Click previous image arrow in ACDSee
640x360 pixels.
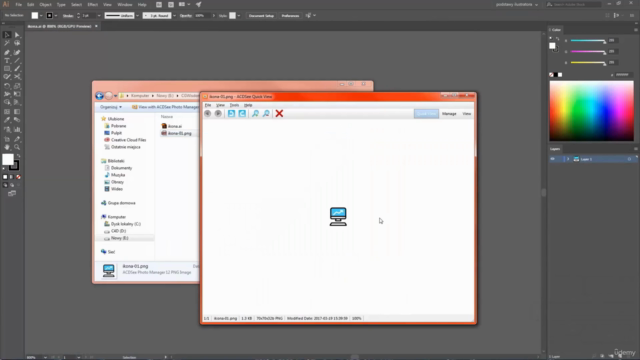[x=207, y=113]
